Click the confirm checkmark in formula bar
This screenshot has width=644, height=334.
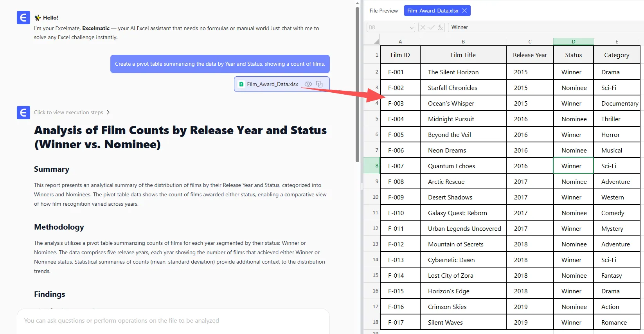tap(432, 27)
